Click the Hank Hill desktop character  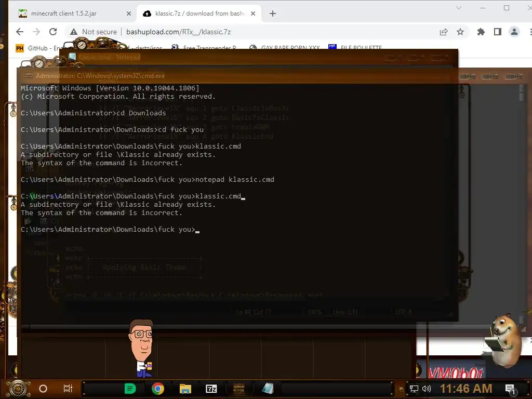pyautogui.click(x=142, y=348)
